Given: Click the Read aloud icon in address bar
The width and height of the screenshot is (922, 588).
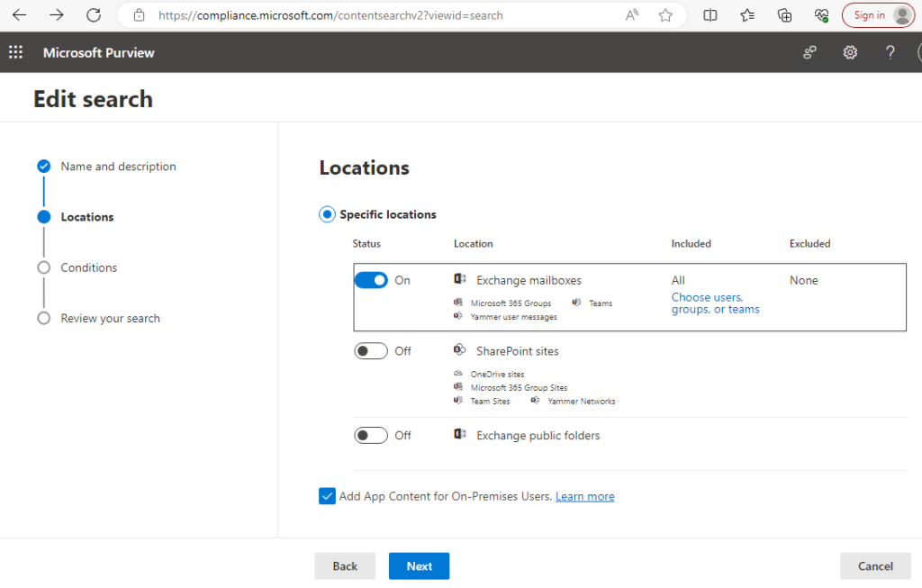Looking at the screenshot, I should pos(632,15).
